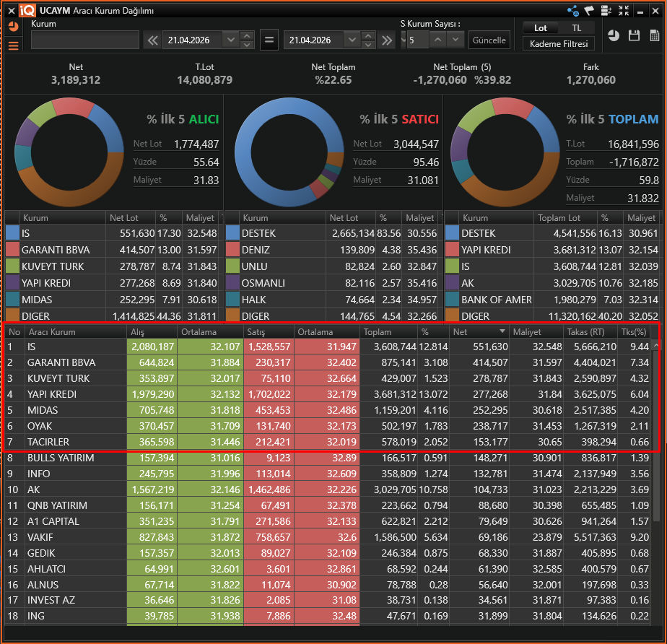Click the Toplam Lot header in the TOPLAM table
Viewport: 667px width, 644px height.
(x=565, y=218)
